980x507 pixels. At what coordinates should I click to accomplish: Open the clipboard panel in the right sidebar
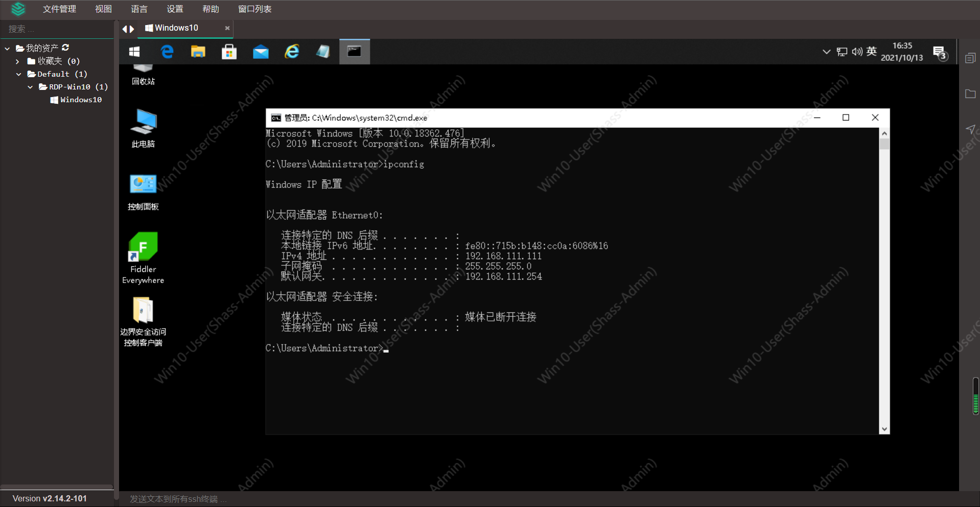coord(970,57)
